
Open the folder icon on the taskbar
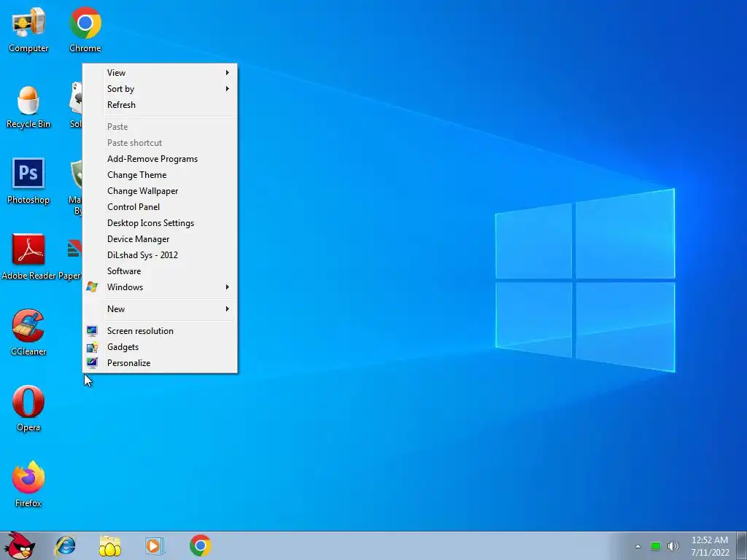click(109, 545)
